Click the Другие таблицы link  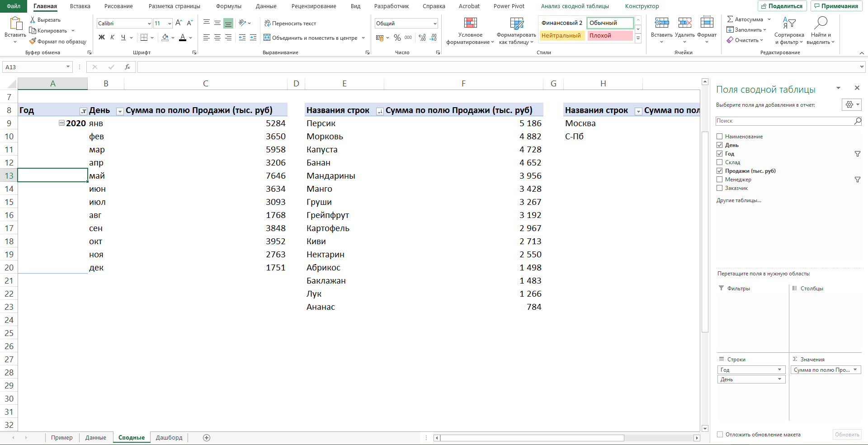(x=739, y=200)
